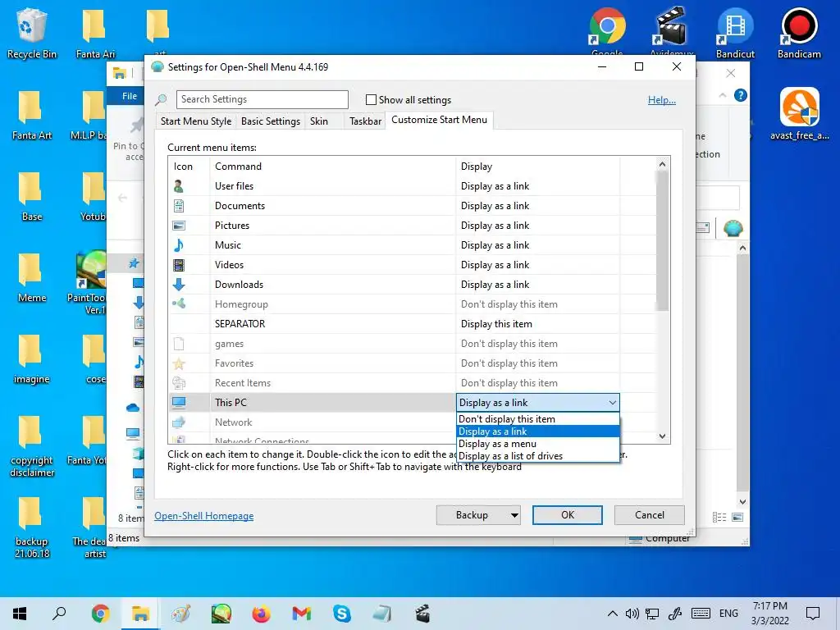The width and height of the screenshot is (840, 630).
Task: Click the ENG language indicator
Action: pos(728,614)
